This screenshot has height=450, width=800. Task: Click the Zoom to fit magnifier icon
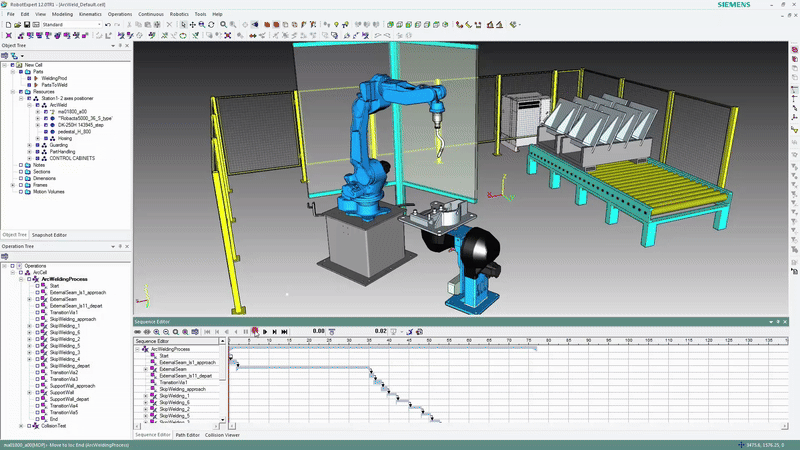(x=223, y=24)
